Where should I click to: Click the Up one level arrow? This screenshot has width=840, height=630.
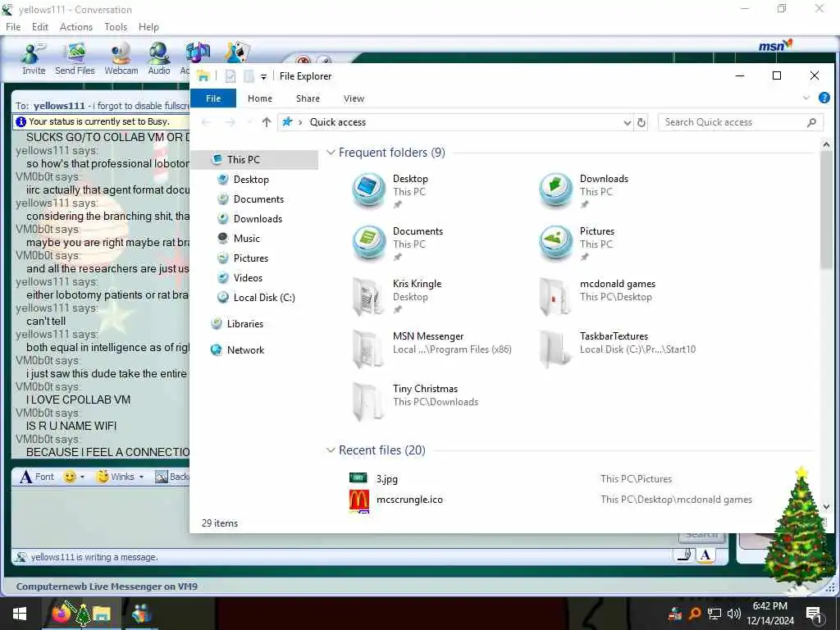click(267, 122)
